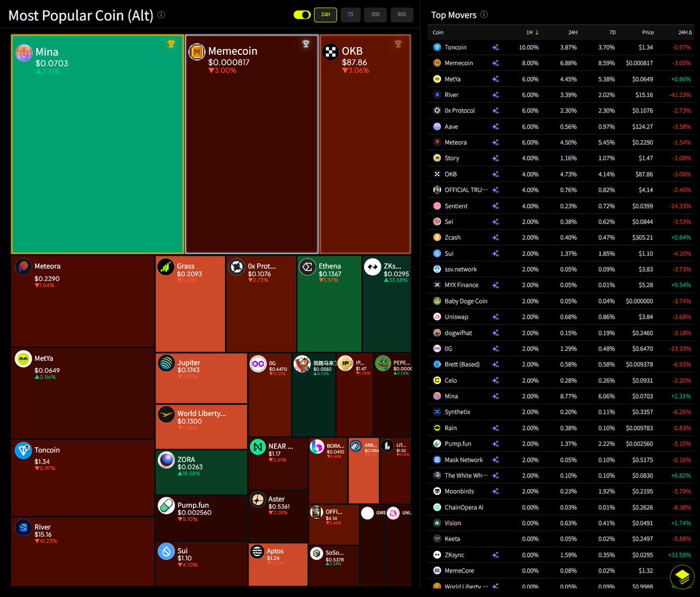Click Baby Doge Coin row name
This screenshot has height=597, width=700.
click(x=466, y=301)
